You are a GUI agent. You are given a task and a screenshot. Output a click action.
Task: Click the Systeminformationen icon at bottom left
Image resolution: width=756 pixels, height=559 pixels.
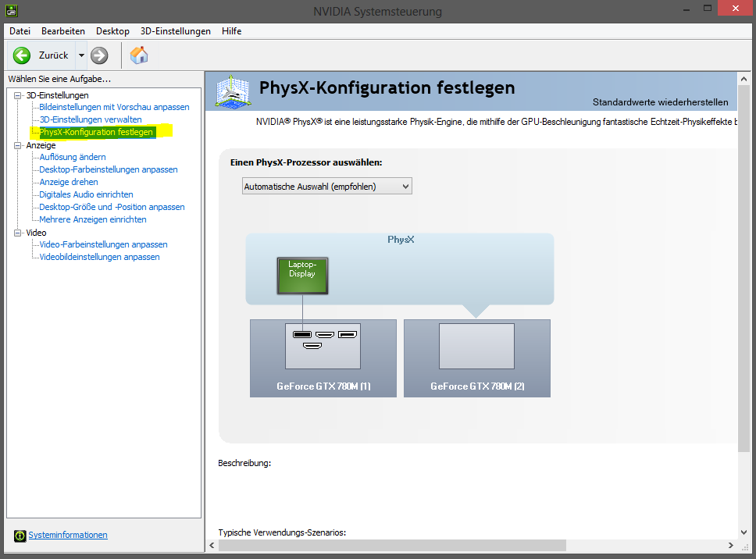(x=20, y=536)
